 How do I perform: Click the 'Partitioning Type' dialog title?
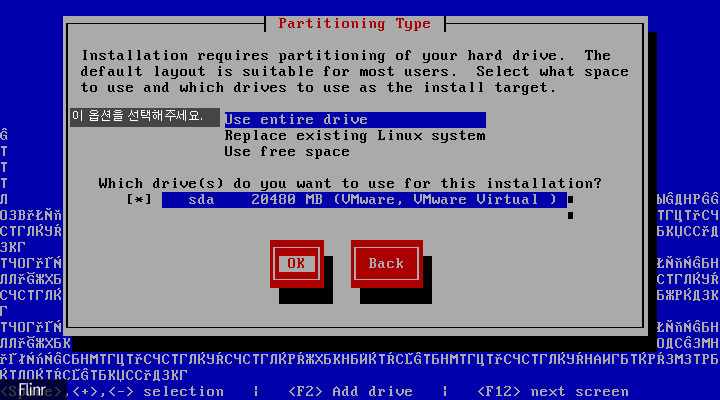354,24
